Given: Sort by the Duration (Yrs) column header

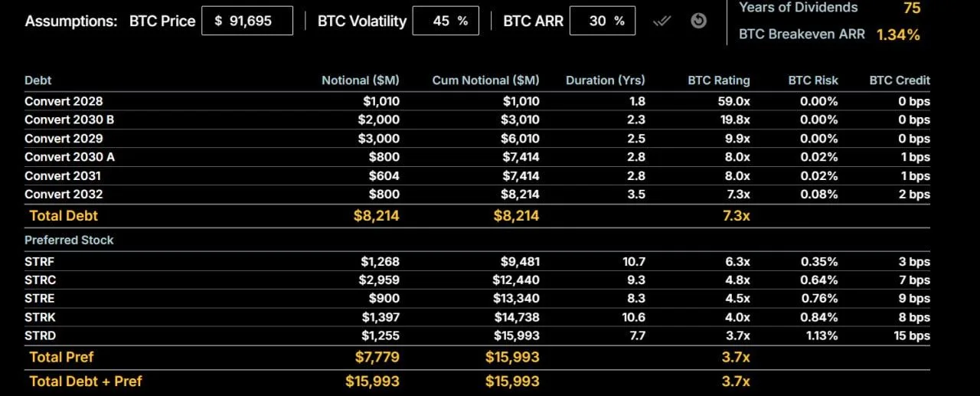Looking at the screenshot, I should (605, 80).
